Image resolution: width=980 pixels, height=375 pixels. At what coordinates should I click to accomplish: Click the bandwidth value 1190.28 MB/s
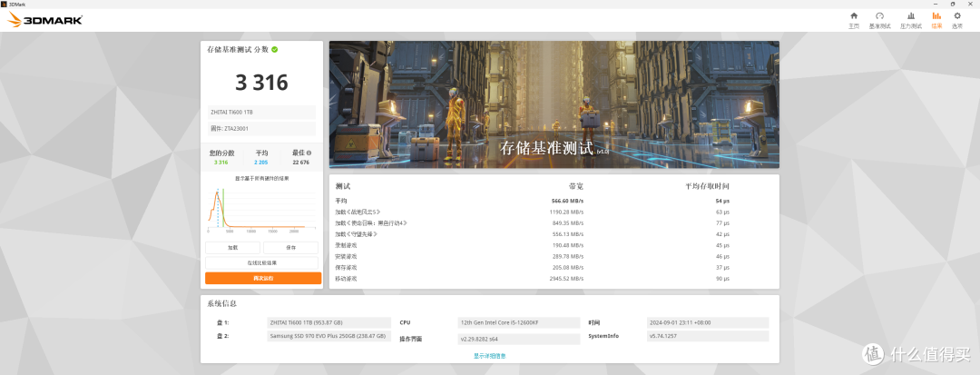pyautogui.click(x=567, y=212)
